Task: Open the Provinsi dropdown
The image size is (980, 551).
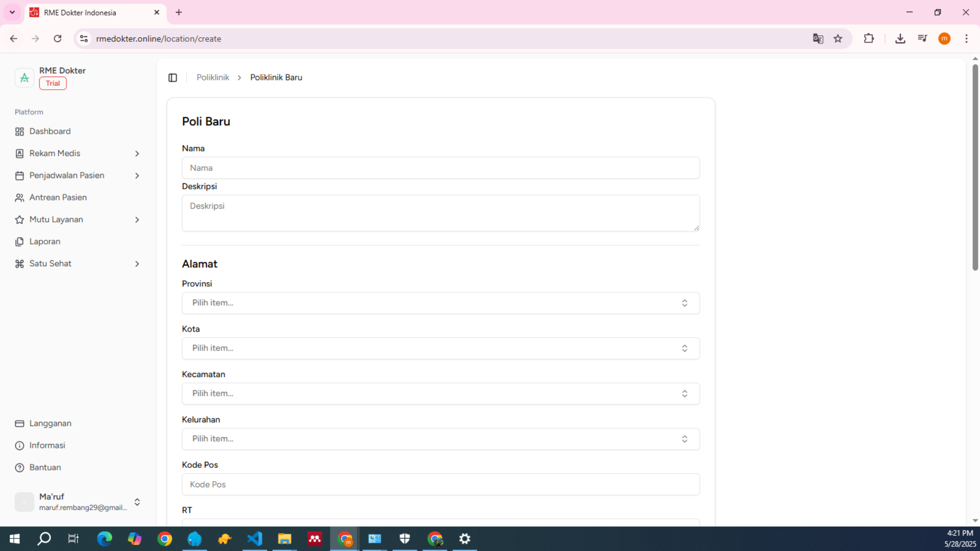Action: 440,303
